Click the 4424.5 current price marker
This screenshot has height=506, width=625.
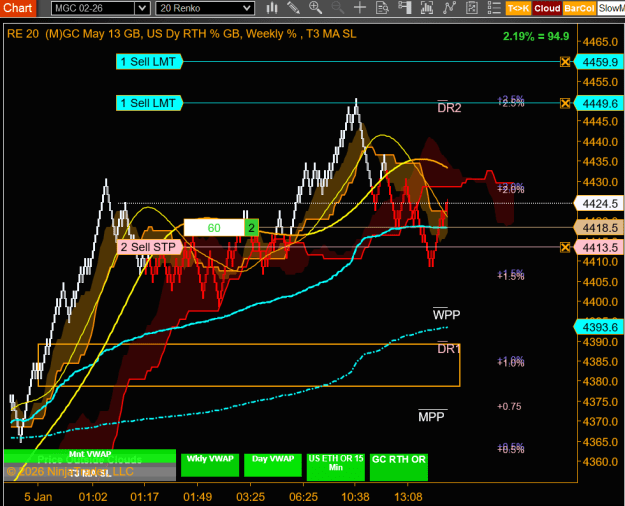point(599,203)
